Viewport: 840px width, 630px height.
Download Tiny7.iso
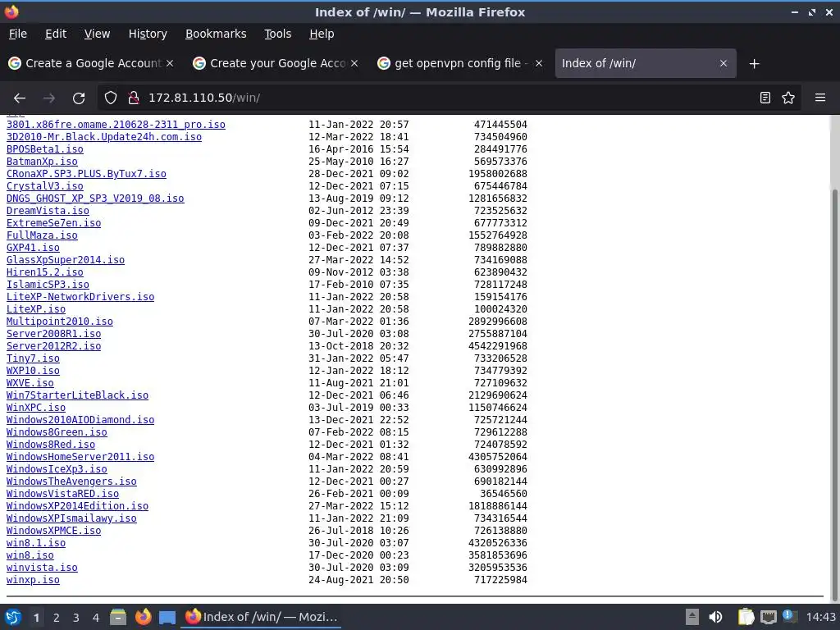coord(33,358)
